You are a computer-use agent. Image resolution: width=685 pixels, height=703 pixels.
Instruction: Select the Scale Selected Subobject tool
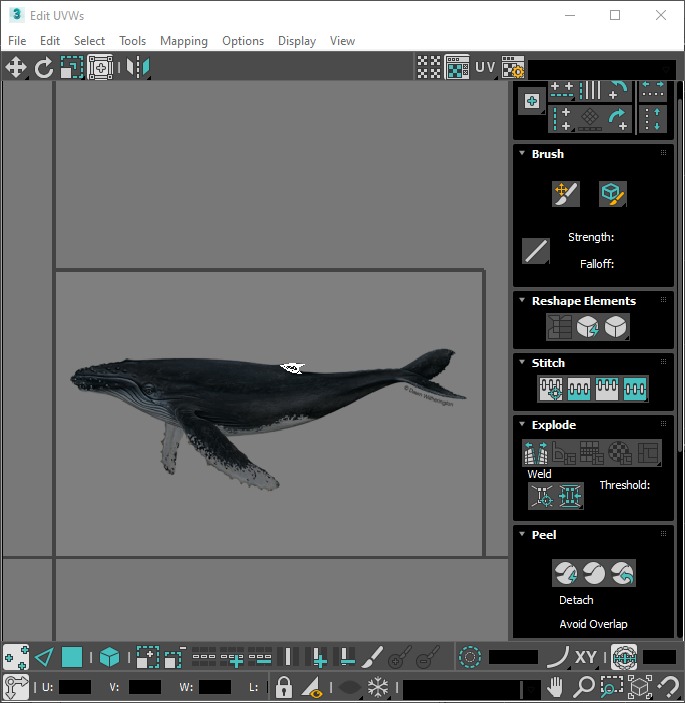(72, 67)
